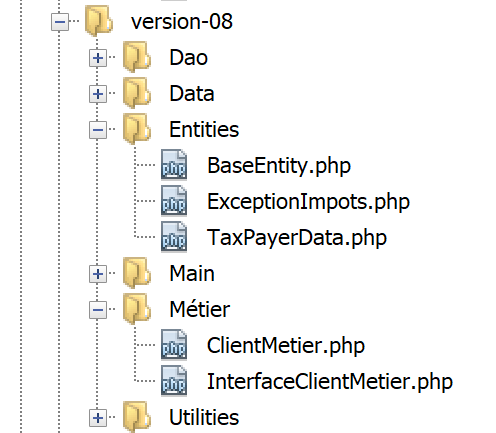Select ExceptionImpots.php file label
This screenshot has height=433, width=496.
point(308,202)
